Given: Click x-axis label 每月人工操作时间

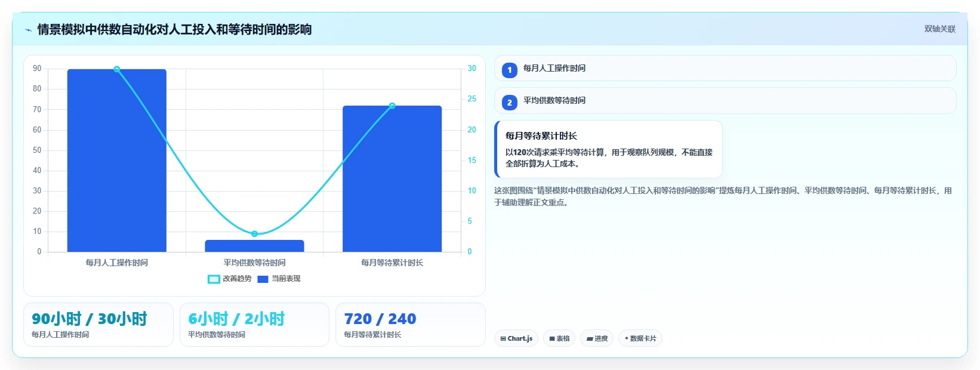Looking at the screenshot, I should click(117, 263).
